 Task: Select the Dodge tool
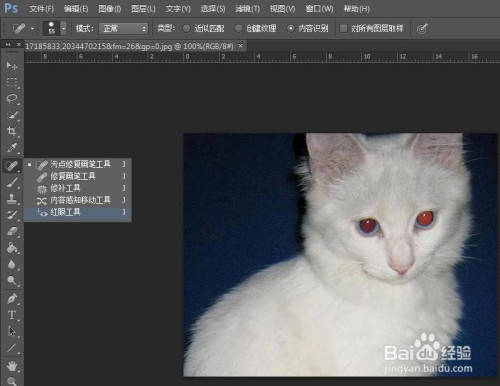(x=12, y=281)
